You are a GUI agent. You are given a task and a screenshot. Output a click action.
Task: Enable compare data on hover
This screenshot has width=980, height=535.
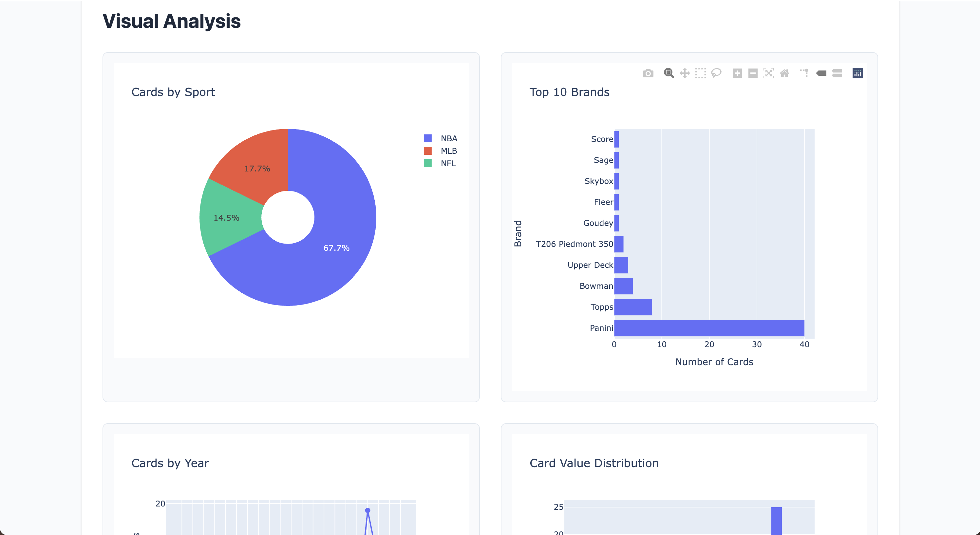pyautogui.click(x=837, y=73)
